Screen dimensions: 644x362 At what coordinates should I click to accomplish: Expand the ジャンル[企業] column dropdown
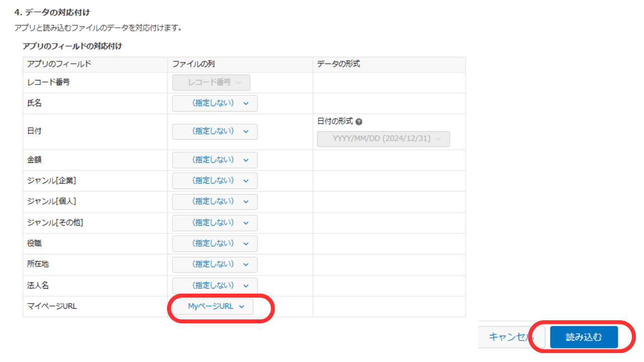215,180
